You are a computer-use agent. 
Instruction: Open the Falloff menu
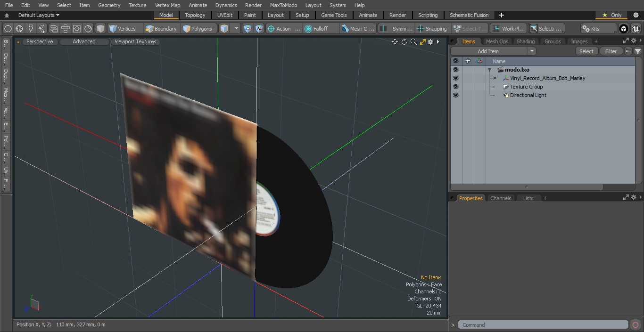[x=321, y=29]
